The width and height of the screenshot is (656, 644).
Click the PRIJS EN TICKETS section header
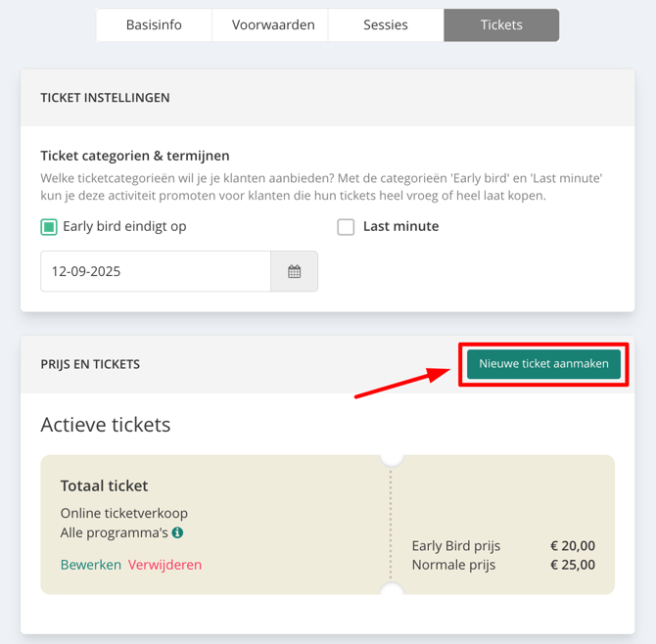tap(90, 364)
